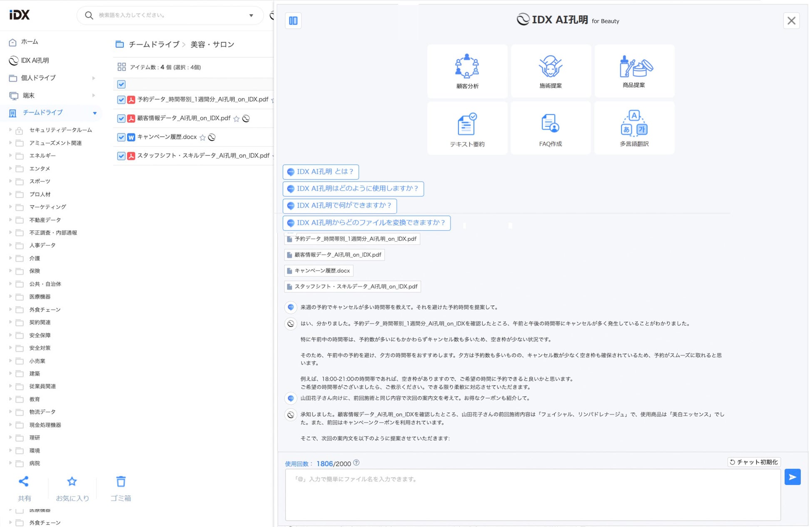Open the 施術提案 treatment proposal tile
The width and height of the screenshot is (812, 527).
click(550, 71)
